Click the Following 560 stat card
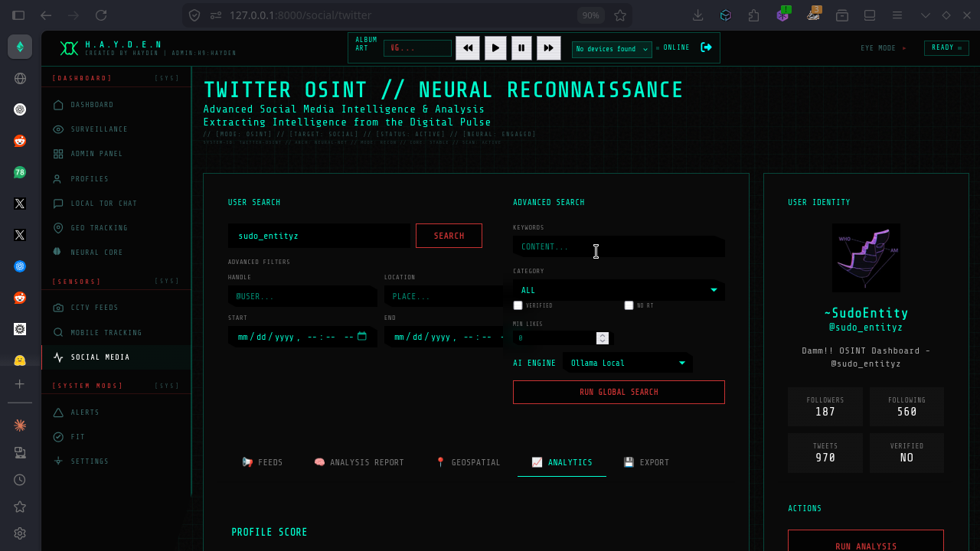The image size is (980, 551). pyautogui.click(x=906, y=406)
